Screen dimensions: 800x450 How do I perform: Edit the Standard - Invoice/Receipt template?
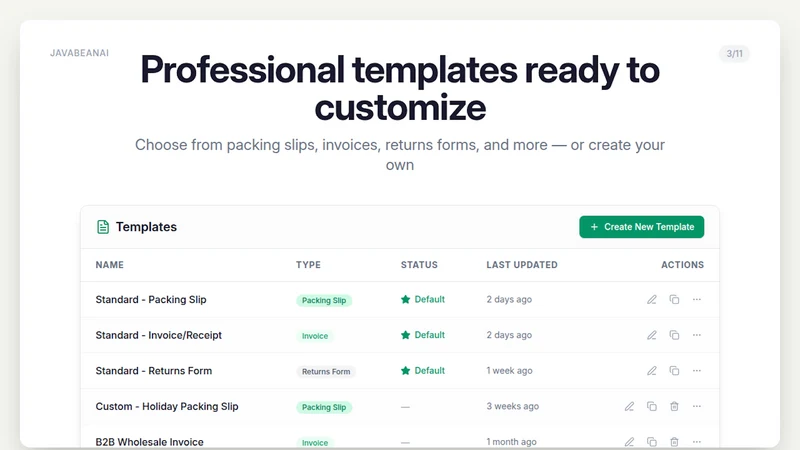(x=652, y=335)
